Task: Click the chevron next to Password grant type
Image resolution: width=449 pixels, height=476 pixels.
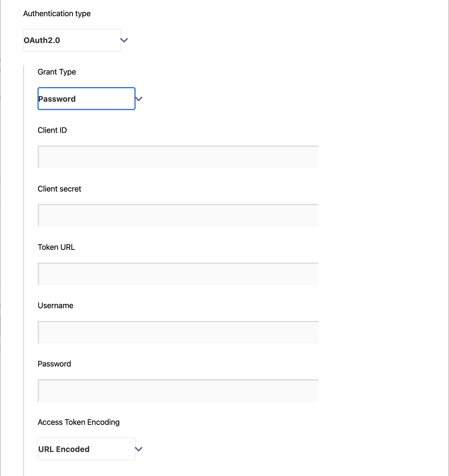Action: pyautogui.click(x=139, y=98)
